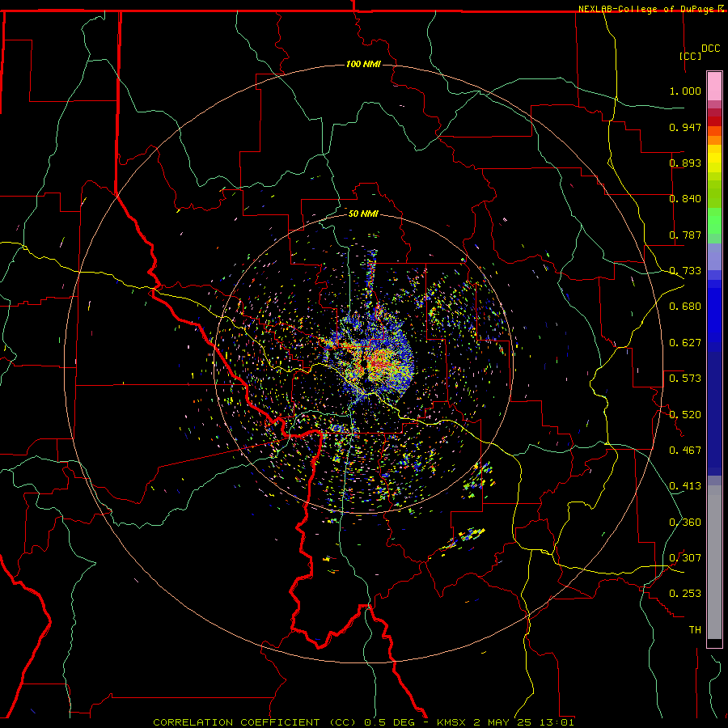Click the 100 NMI range ring label
The image size is (728, 728).
coord(363,64)
